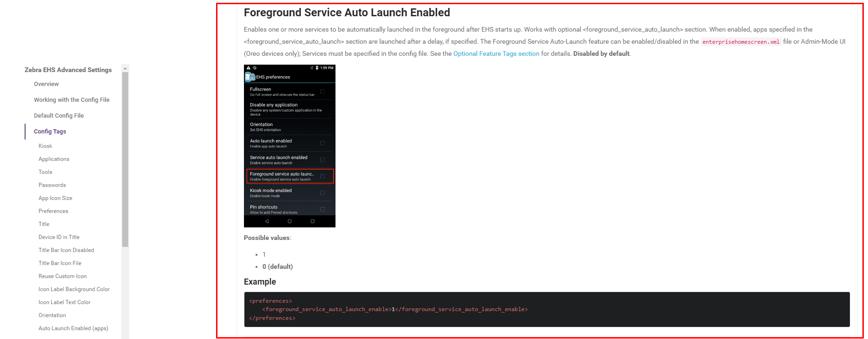Tap the Android back navigation button
Image resolution: width=868 pixels, height=339 pixels.
[x=267, y=221]
